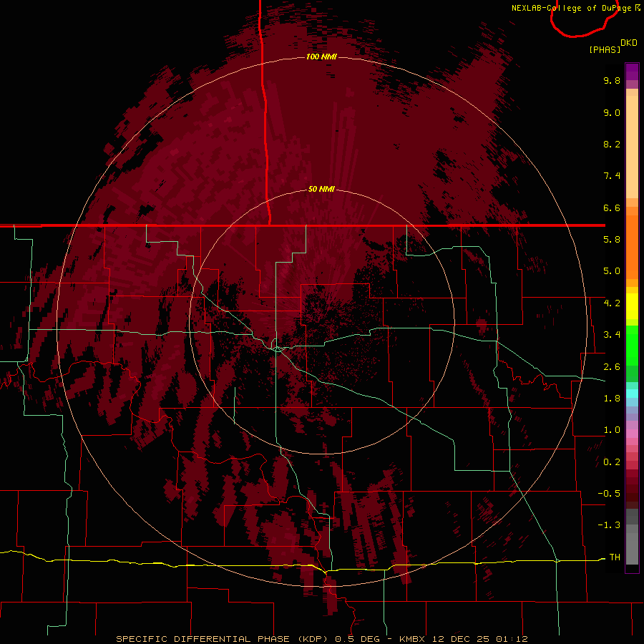Click the cyan segment of color bar
The height and width of the screenshot is (644, 644).
(632, 394)
